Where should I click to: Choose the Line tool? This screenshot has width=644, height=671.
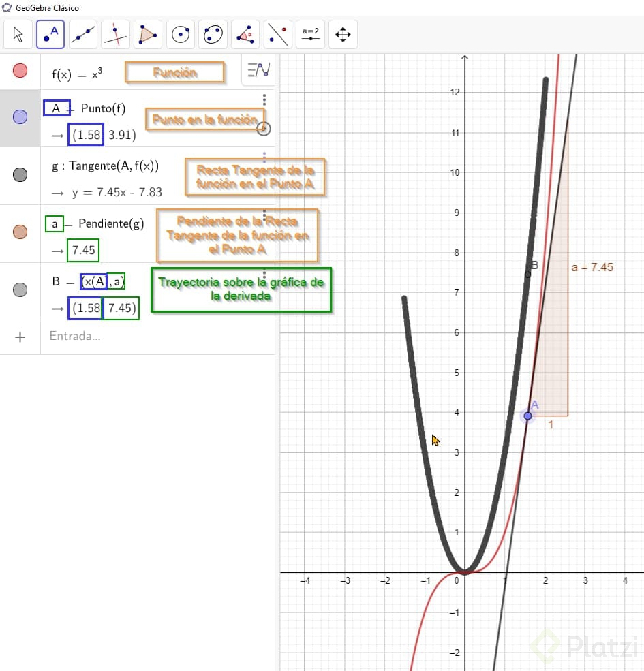tap(82, 34)
